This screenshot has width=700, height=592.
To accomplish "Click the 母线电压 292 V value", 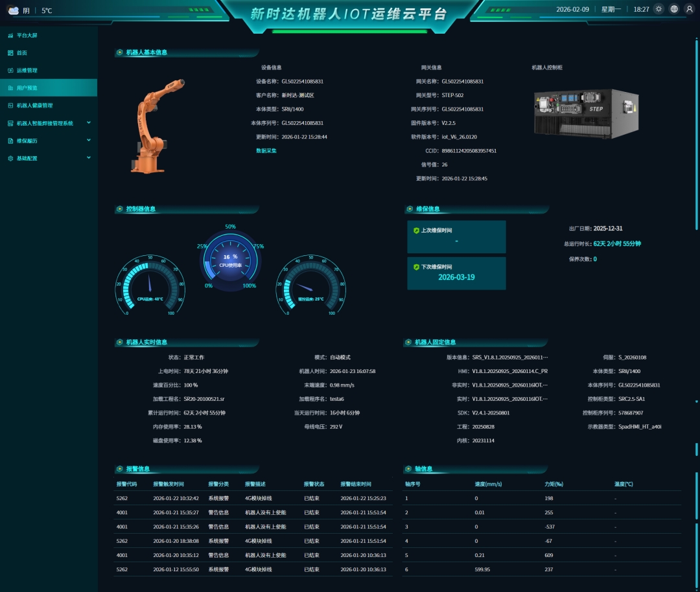I will [x=336, y=427].
